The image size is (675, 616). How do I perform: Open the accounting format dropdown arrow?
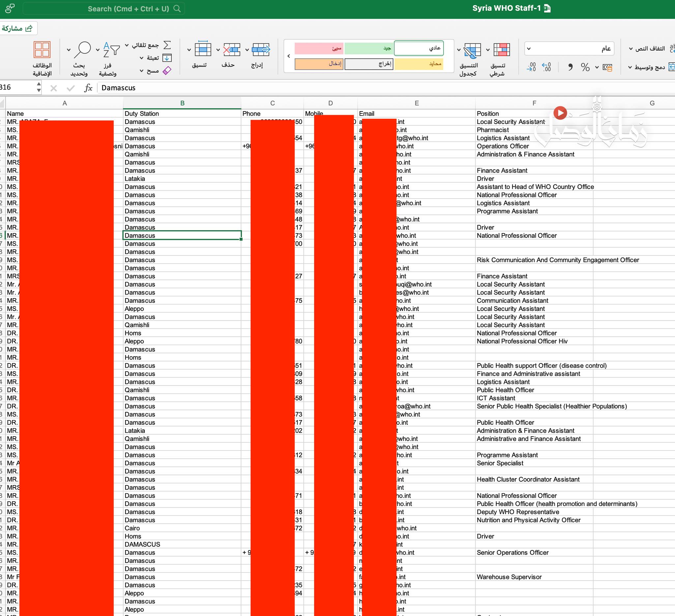597,67
